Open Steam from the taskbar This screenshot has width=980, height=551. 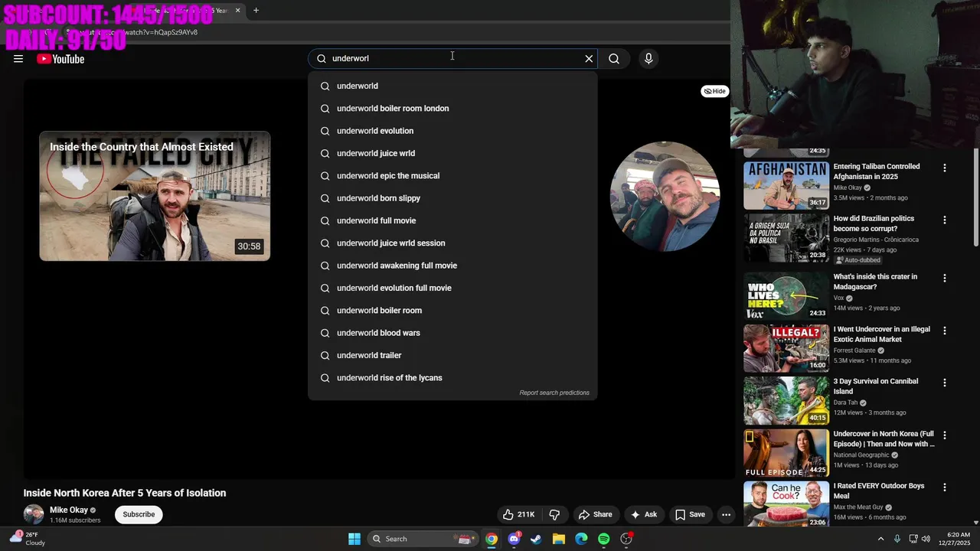coord(536,539)
